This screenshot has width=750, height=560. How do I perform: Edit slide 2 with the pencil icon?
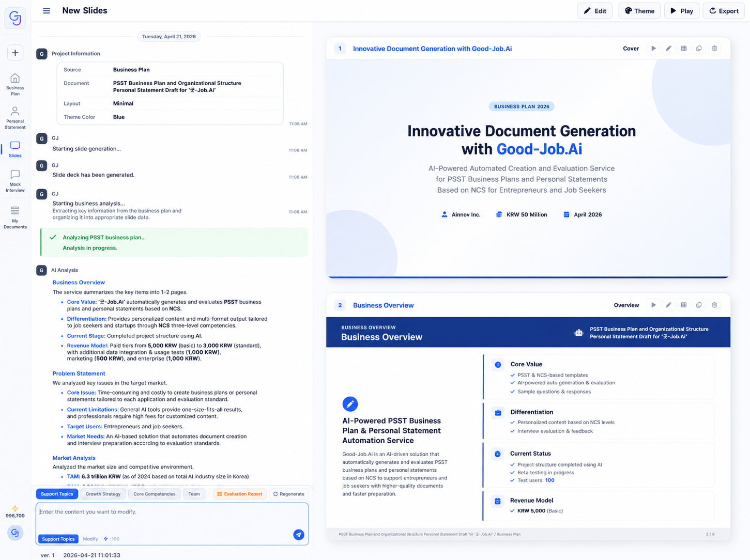click(x=668, y=305)
